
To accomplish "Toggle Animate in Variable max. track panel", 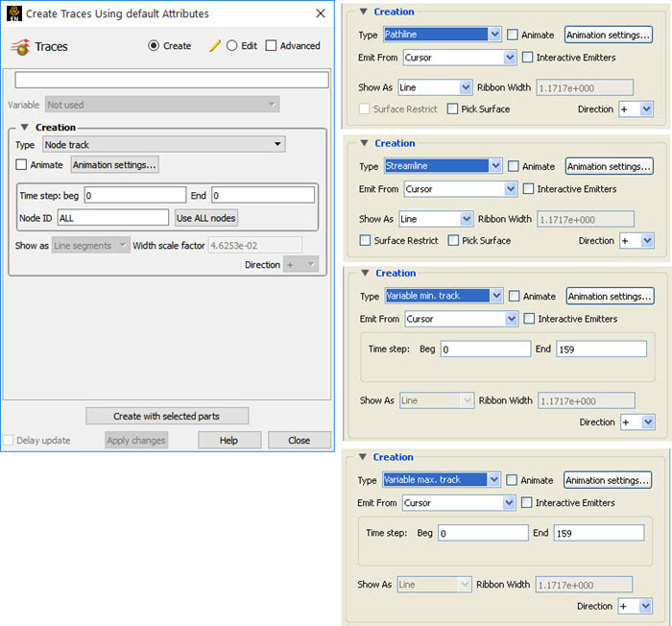I will pos(512,480).
